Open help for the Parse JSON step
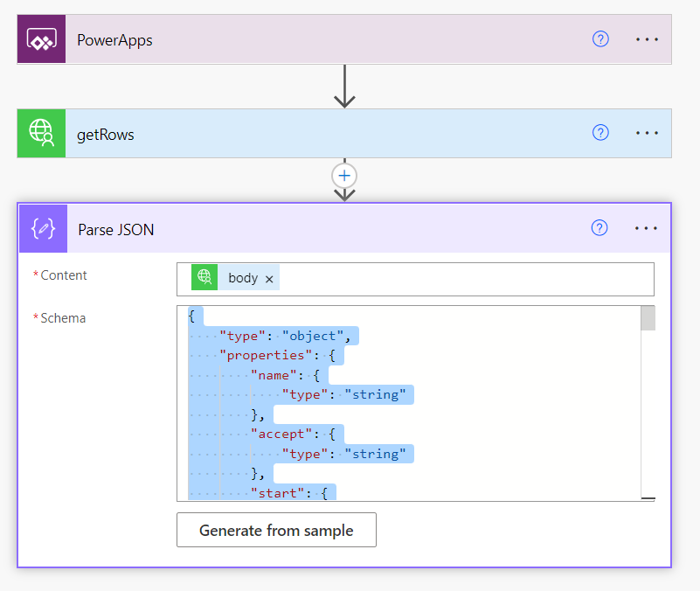The width and height of the screenshot is (700, 591). point(600,228)
